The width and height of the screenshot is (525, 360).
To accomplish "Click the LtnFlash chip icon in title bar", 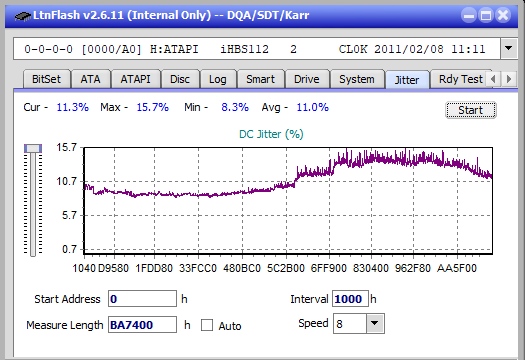I will click(x=23, y=16).
